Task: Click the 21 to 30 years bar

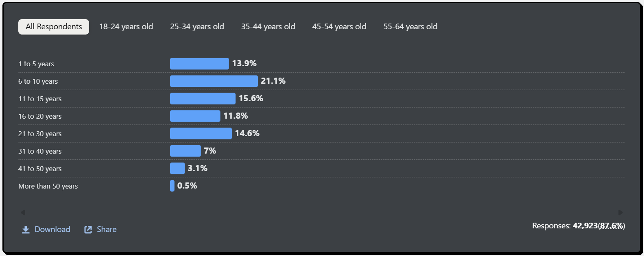Action: [201, 134]
